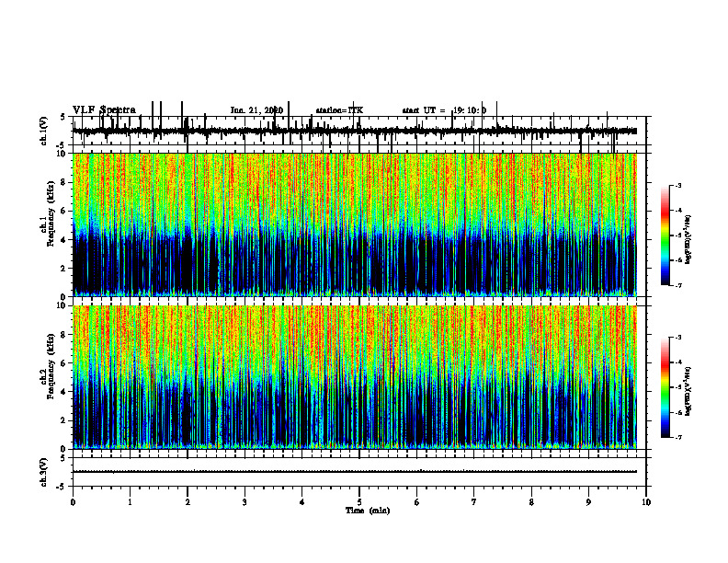Click the flat ch.3 voltage trace
This screenshot has width=728, height=563.
[x=355, y=472]
